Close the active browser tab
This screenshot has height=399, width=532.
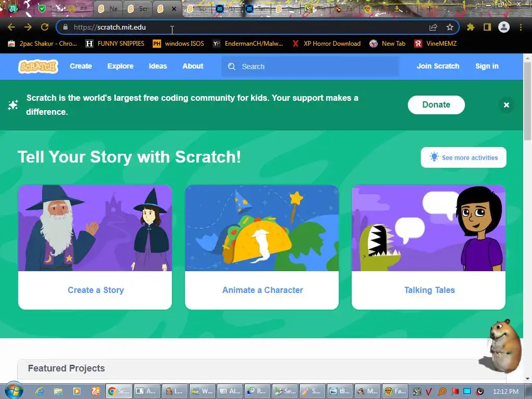[174, 9]
